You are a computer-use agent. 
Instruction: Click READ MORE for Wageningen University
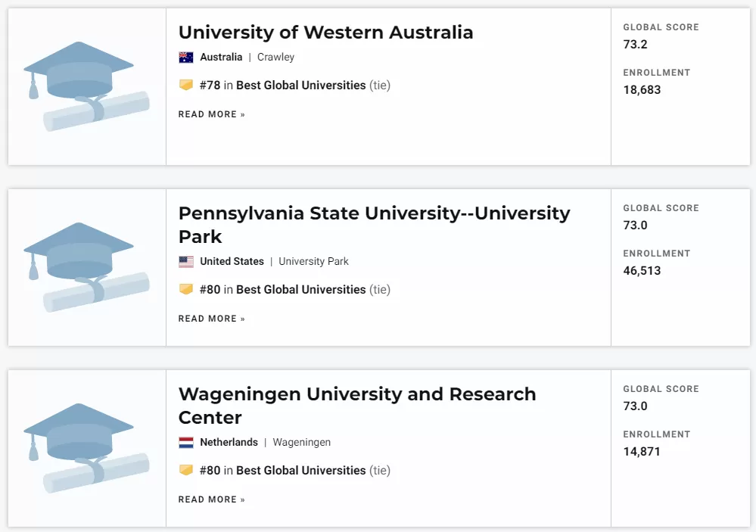tap(212, 499)
